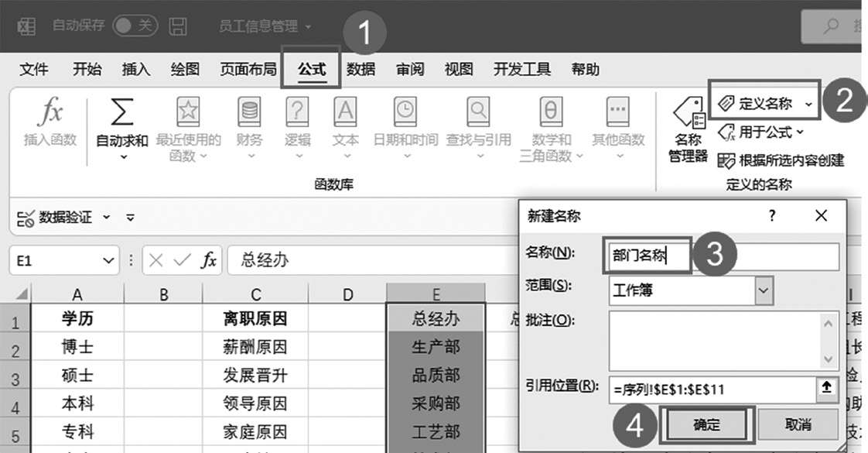Switch to the Data (数据) tab
Viewport: 868px width, 453px height.
tap(361, 69)
